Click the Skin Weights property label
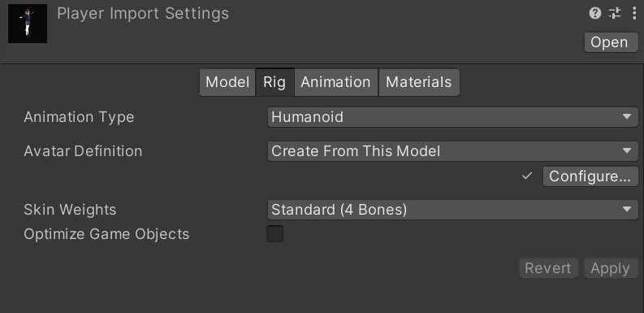This screenshot has width=644, height=313. (70, 210)
